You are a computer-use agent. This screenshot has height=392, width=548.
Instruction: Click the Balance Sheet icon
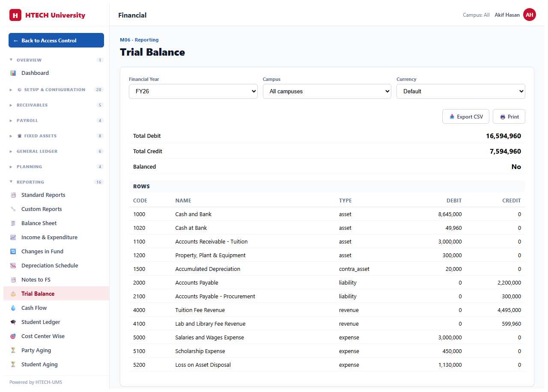tap(13, 223)
